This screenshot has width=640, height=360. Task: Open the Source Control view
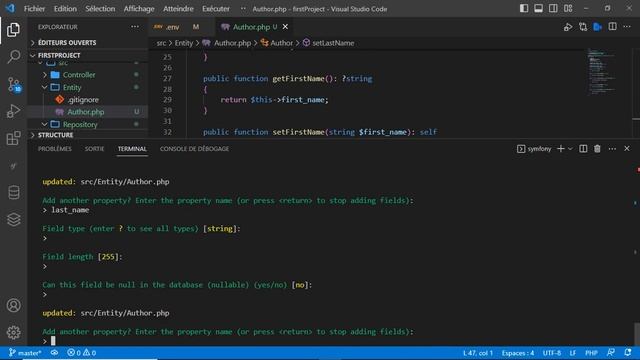click(x=14, y=85)
